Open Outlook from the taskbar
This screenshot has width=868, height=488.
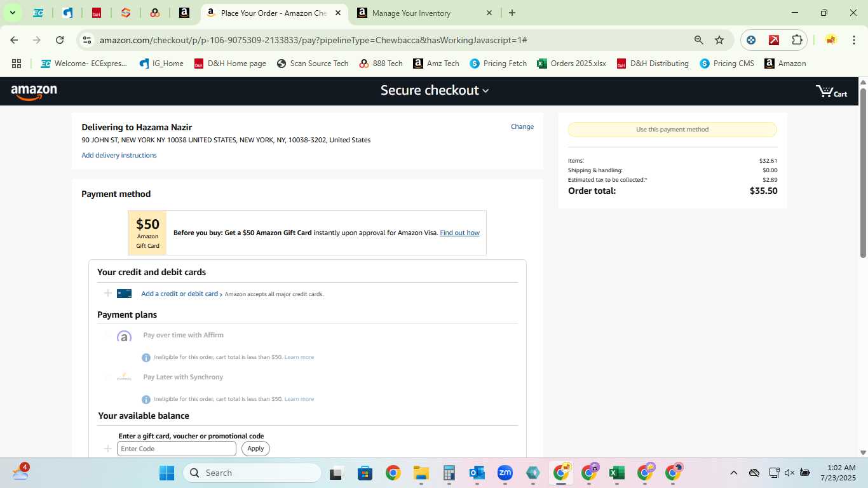(x=477, y=473)
